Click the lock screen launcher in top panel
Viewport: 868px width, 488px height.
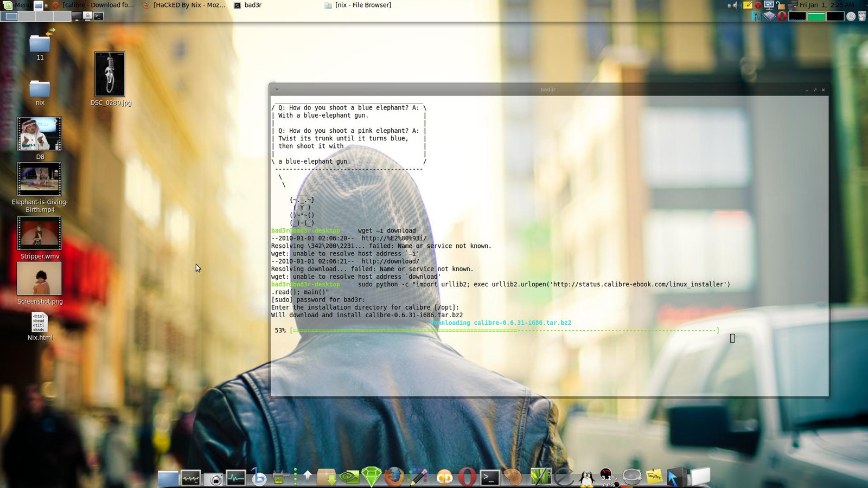(87, 16)
